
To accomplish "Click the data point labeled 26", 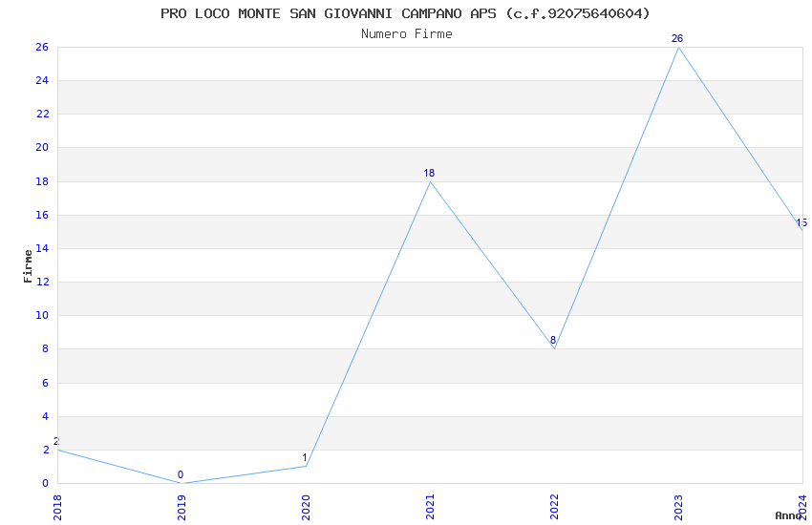I will tap(678, 47).
